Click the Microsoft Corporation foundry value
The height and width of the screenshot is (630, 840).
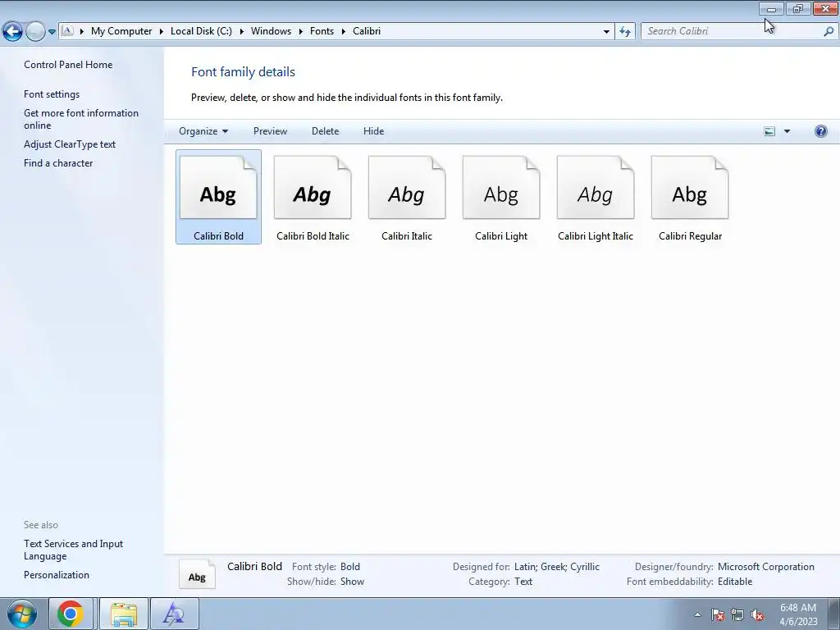click(x=766, y=567)
